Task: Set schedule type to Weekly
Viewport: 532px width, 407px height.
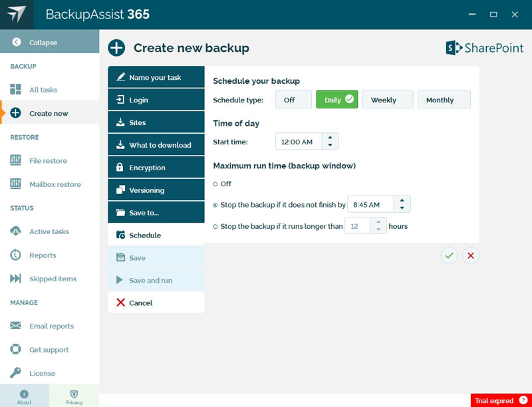Action: pos(388,99)
